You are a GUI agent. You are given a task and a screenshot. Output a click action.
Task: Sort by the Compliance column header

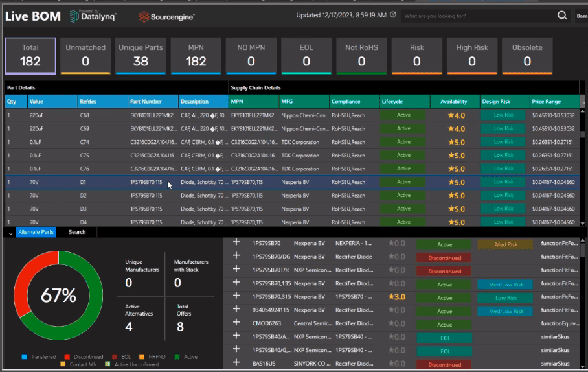pyautogui.click(x=354, y=101)
